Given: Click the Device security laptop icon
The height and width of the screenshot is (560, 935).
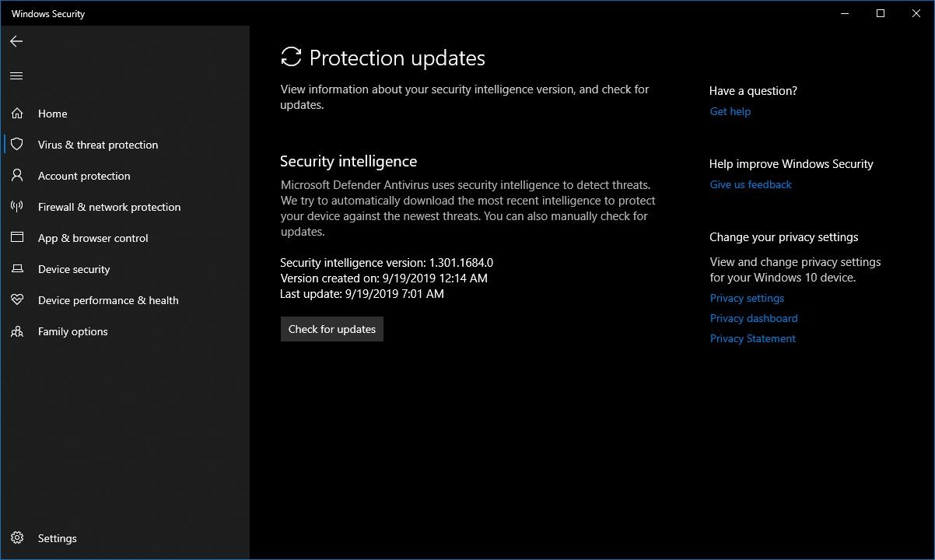Looking at the screenshot, I should [17, 269].
